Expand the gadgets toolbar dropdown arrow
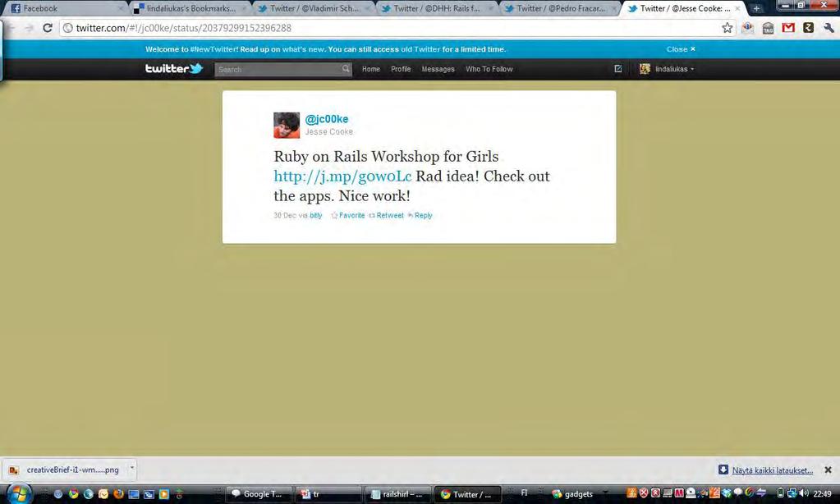The image size is (840, 504). click(x=605, y=493)
